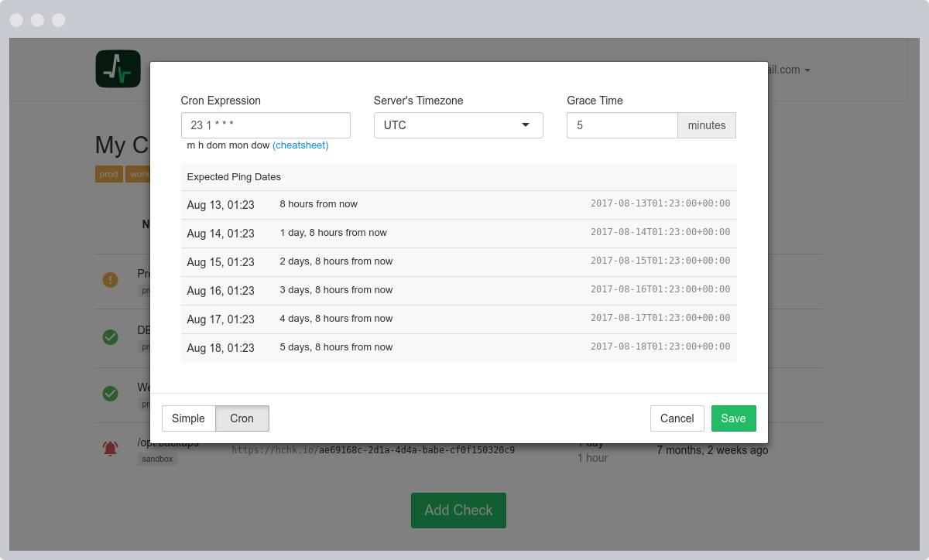Screen dimensions: 929x560
Task: Open the Server's Timezone dropdown
Action: [458, 125]
